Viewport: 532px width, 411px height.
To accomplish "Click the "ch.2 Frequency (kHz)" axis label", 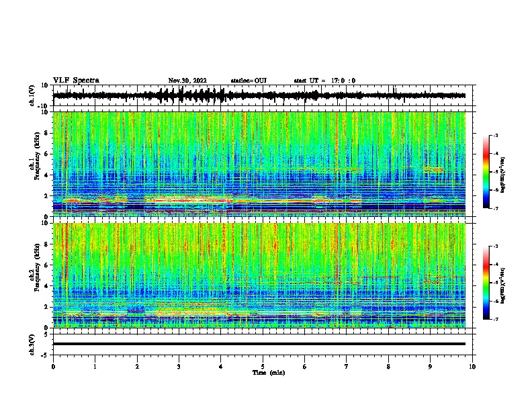I will 35,267.
